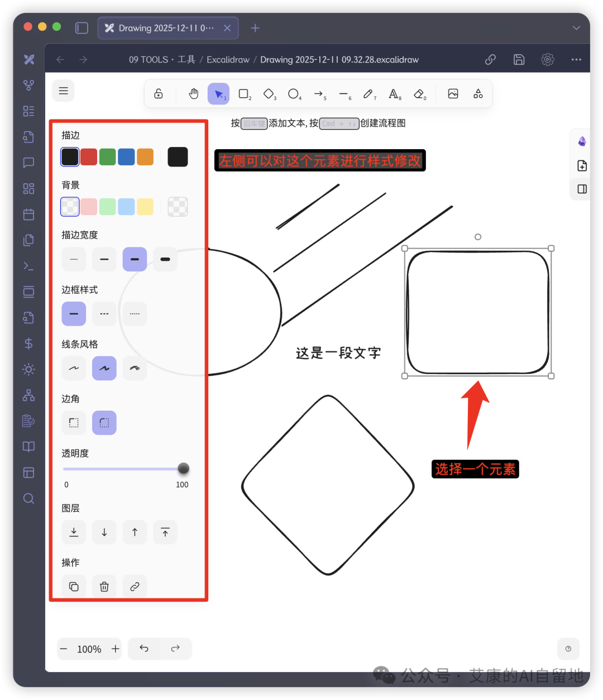Open the custom background color picker
Screen dimensions: 603x700
pos(178,207)
